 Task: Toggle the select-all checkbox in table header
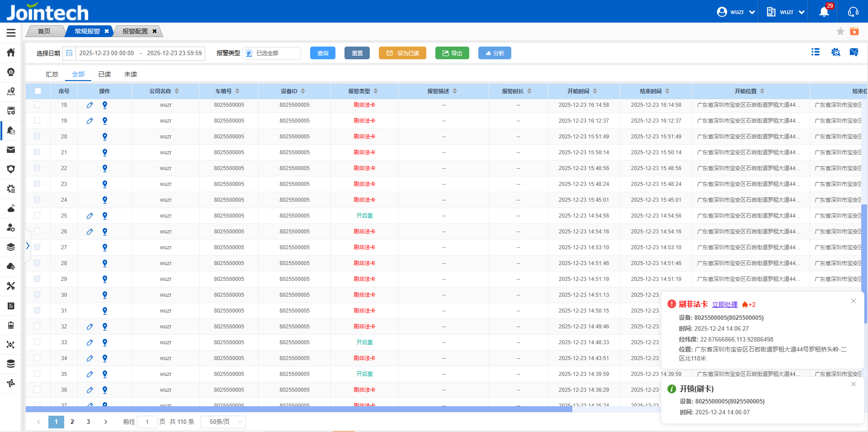38,91
